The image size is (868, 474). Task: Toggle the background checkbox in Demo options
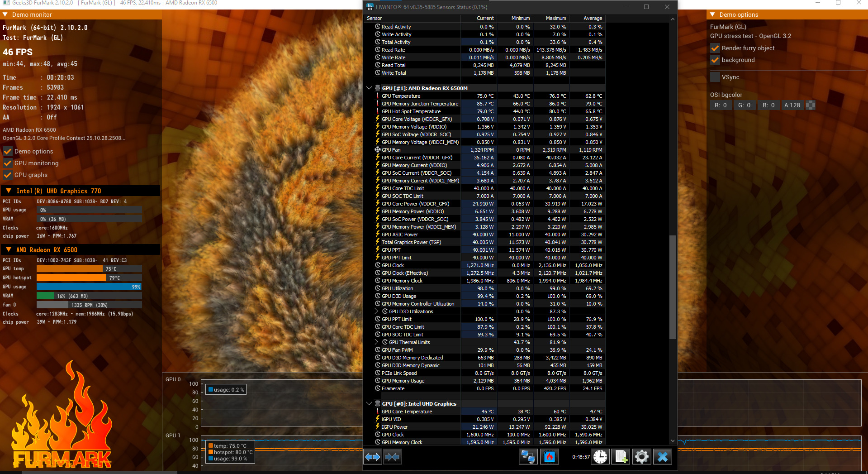click(x=715, y=60)
